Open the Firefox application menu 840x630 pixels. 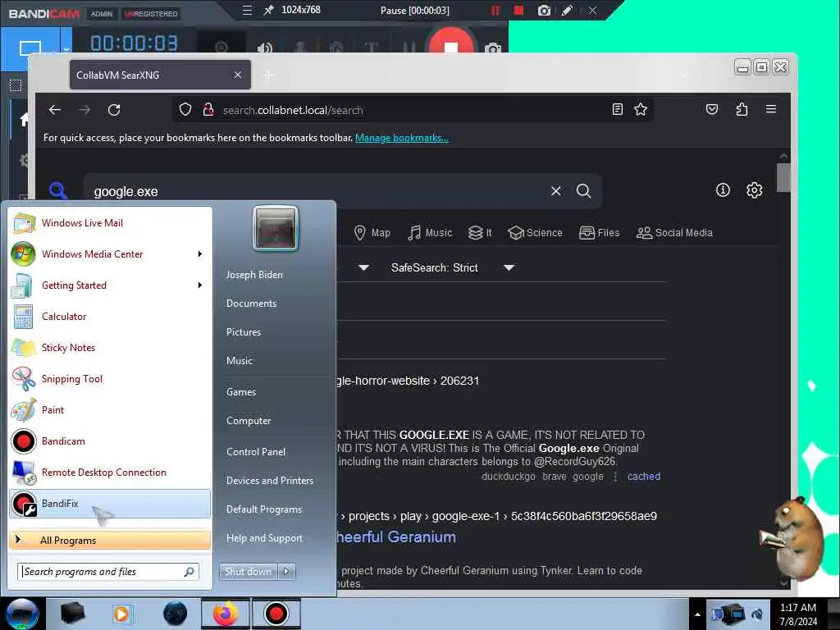coord(771,109)
